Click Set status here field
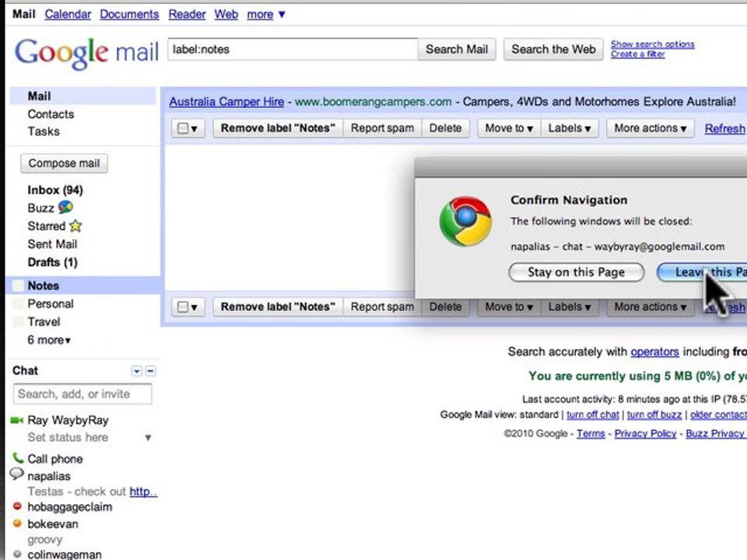 point(68,438)
